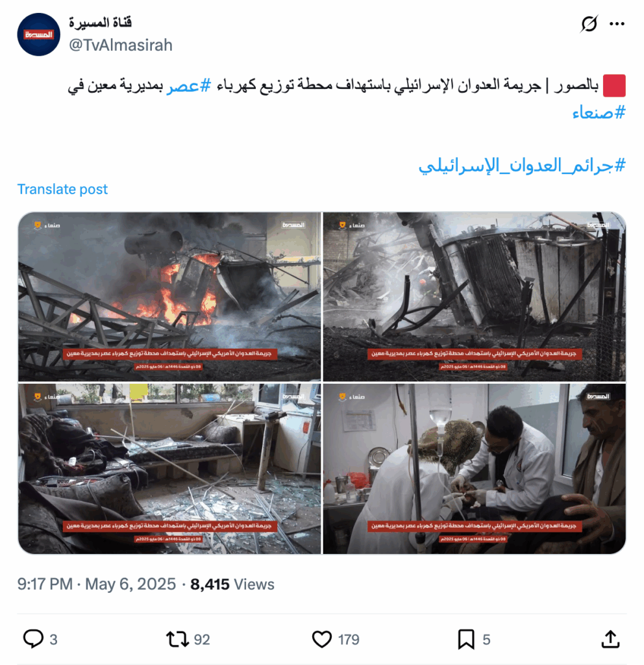Open the shattered glass room photo

pos(169,469)
